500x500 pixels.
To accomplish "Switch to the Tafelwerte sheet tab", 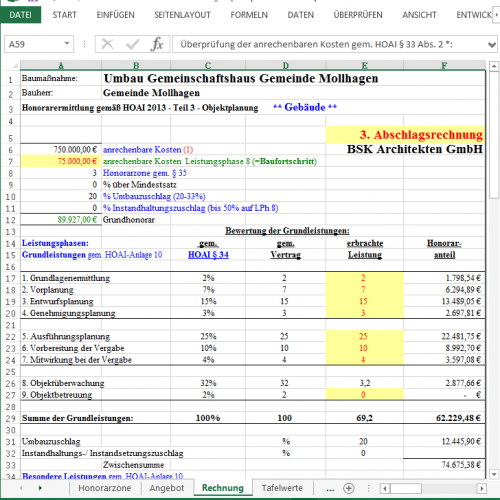I will 282,488.
